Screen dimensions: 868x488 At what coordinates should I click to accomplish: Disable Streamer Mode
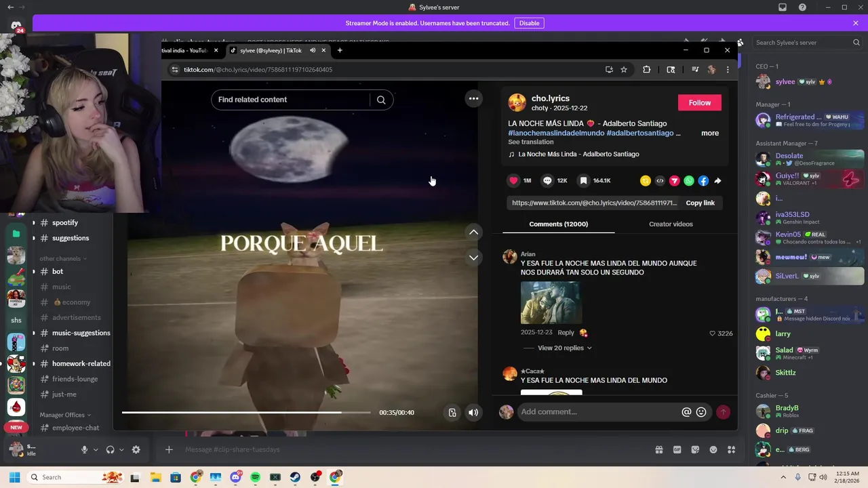pos(529,23)
